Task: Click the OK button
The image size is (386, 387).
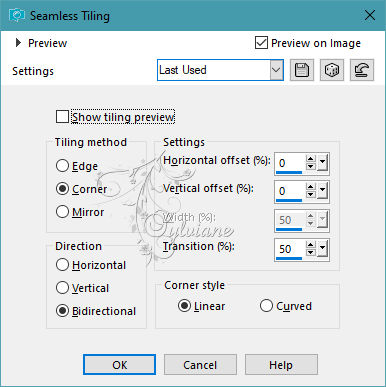Action: [119, 365]
